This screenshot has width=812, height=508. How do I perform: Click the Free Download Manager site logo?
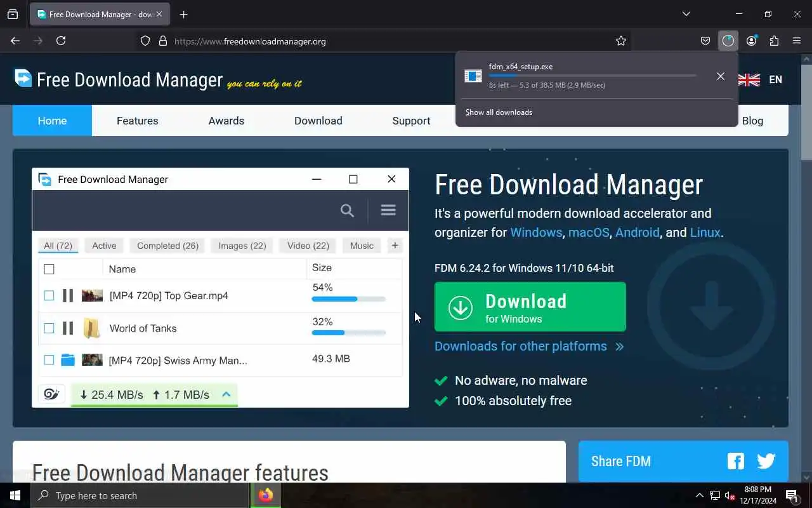point(158,79)
